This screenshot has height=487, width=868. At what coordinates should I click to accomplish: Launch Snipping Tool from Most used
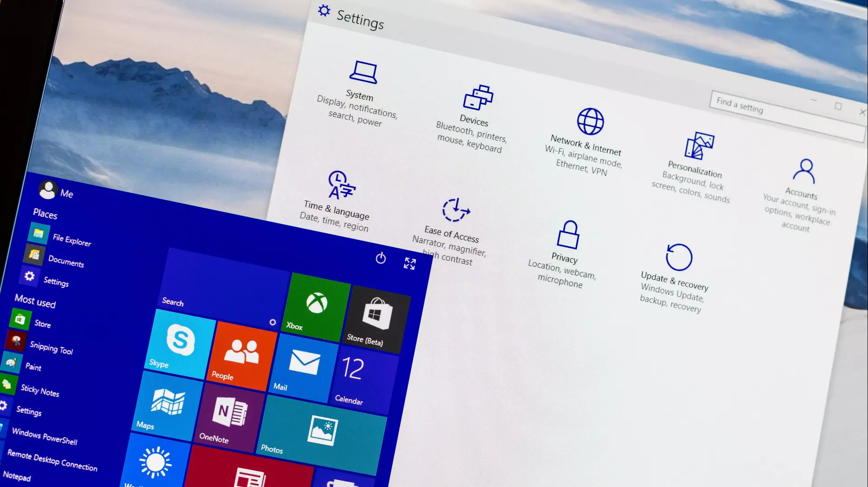click(40, 345)
